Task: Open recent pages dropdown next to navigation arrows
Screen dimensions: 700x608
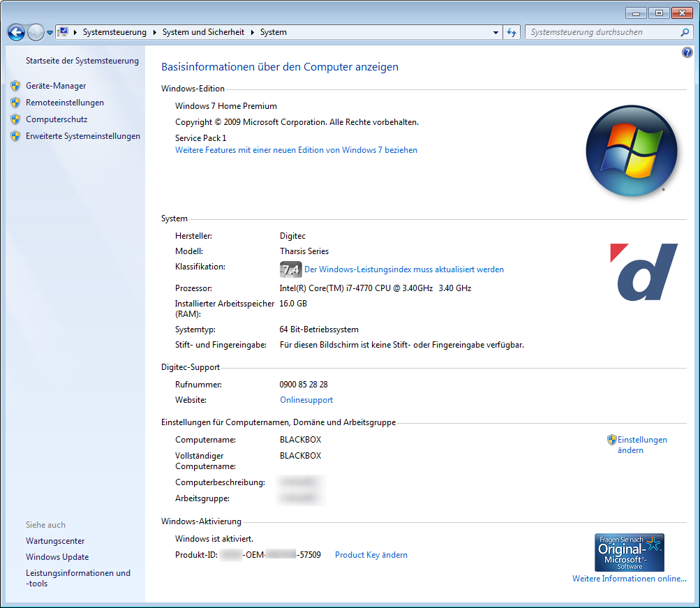Action: click(50, 33)
